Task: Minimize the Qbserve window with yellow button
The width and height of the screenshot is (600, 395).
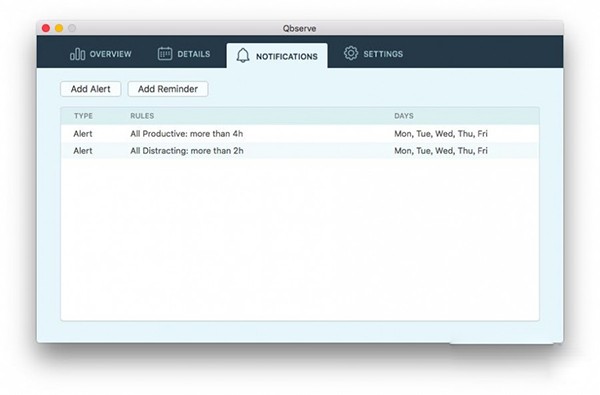Action: (x=59, y=28)
